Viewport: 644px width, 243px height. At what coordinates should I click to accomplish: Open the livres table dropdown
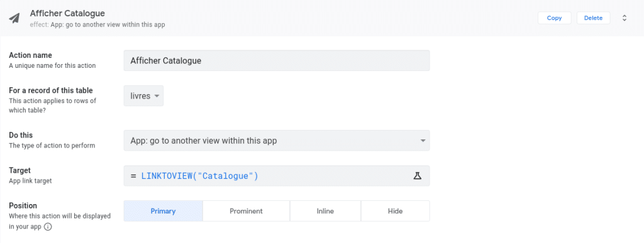pyautogui.click(x=144, y=96)
